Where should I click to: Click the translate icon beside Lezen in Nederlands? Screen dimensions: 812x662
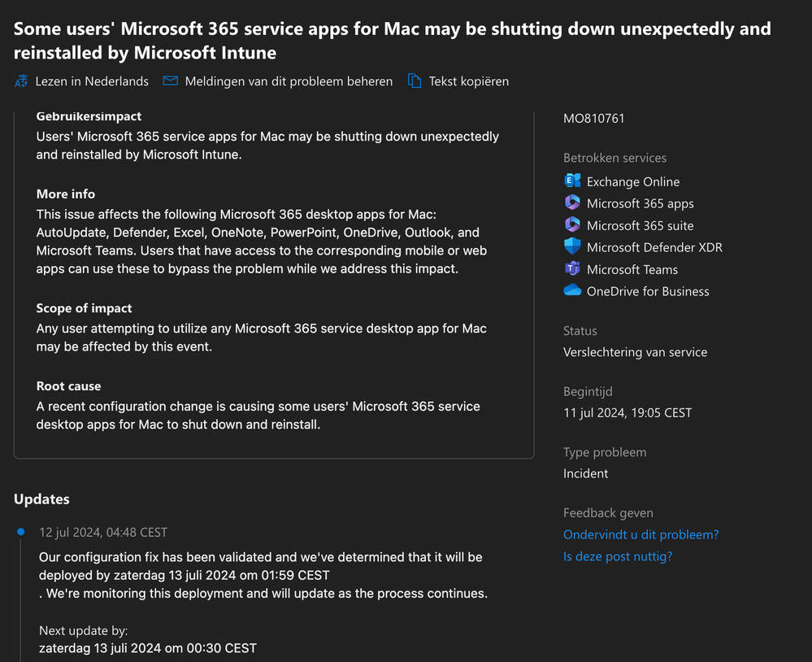click(x=21, y=81)
